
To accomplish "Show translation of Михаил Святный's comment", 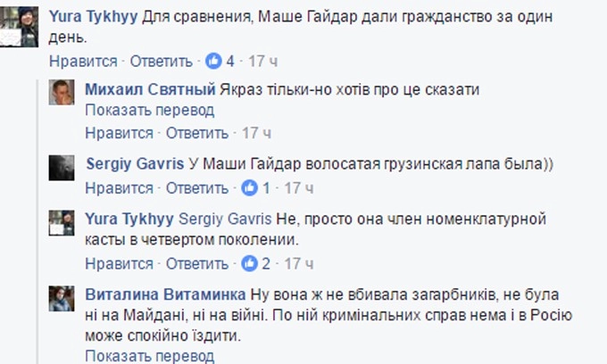I will pos(150,110).
